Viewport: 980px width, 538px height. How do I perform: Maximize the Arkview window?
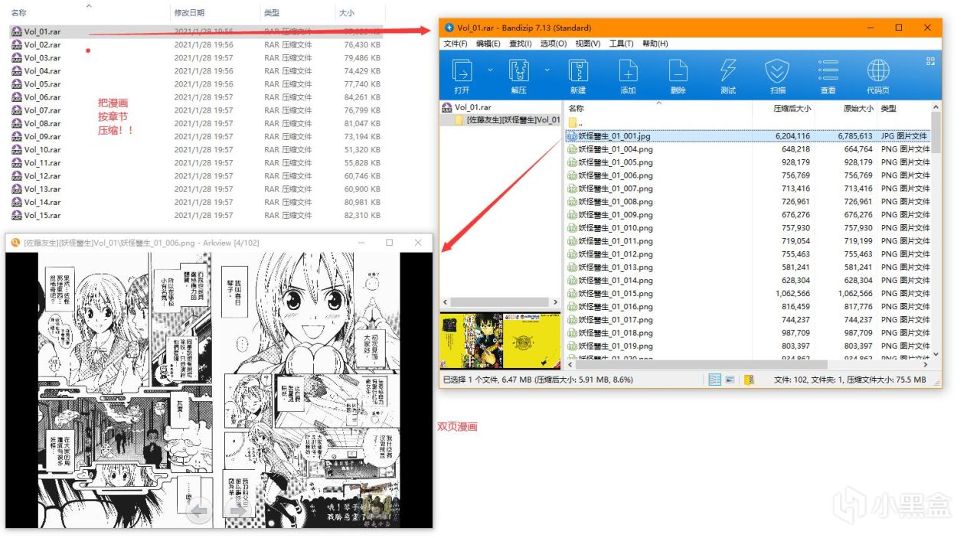click(389, 243)
